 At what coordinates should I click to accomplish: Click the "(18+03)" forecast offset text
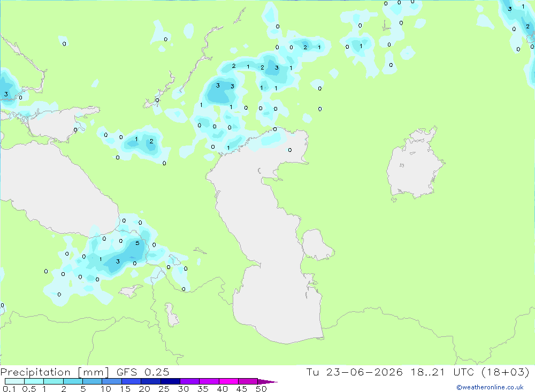[506, 372]
